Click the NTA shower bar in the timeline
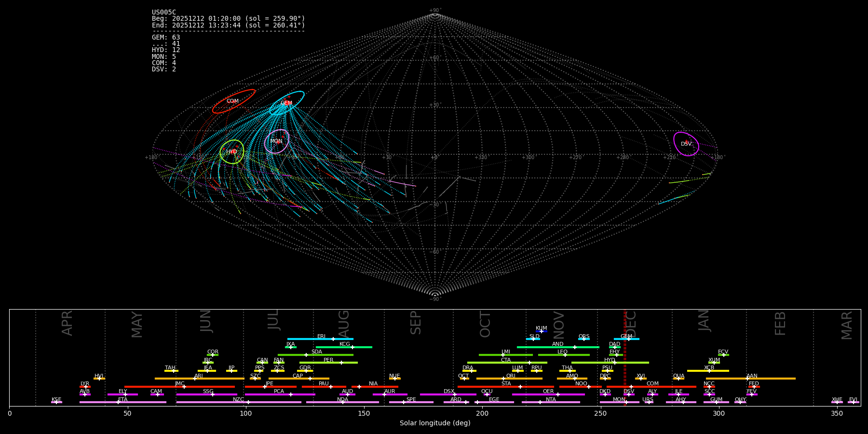The width and height of the screenshot is (868, 434). pos(551,402)
